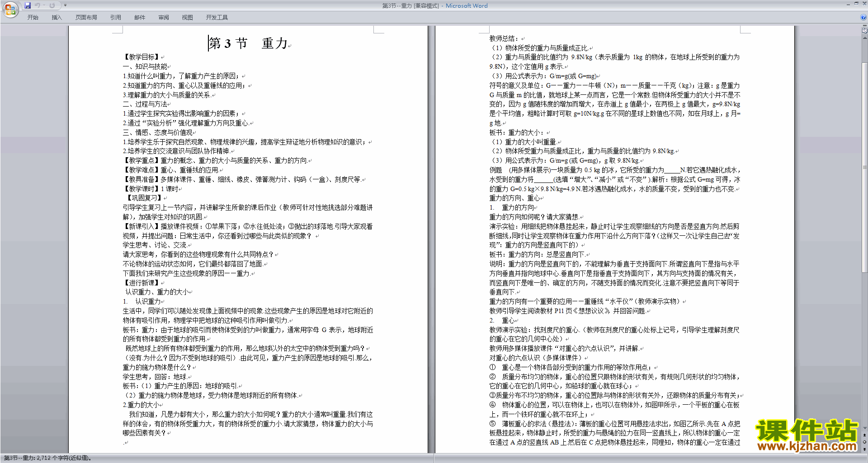Click the numbered item 2. 重心
The width and height of the screenshot is (868, 463).
[x=501, y=320]
